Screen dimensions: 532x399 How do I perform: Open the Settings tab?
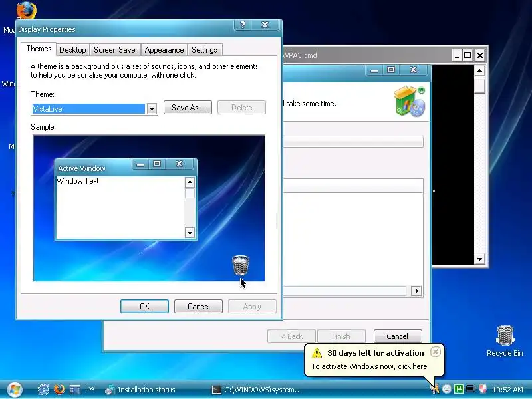tap(204, 50)
